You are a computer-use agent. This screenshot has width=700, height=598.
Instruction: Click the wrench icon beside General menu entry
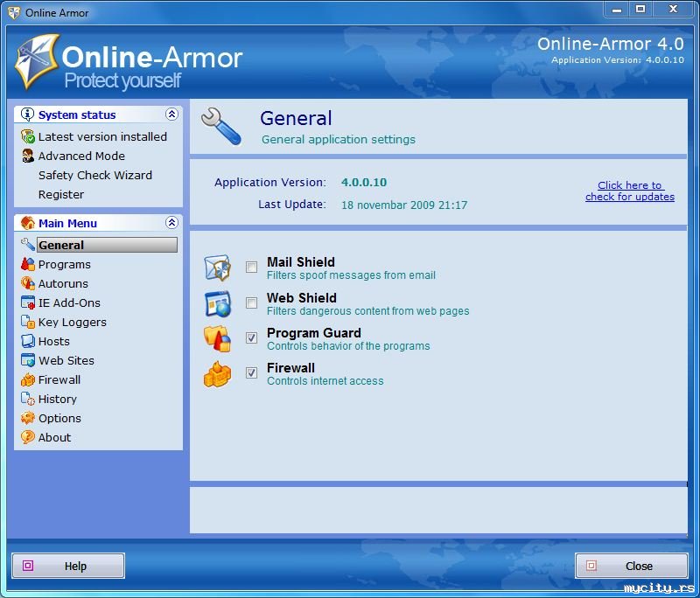[28, 245]
